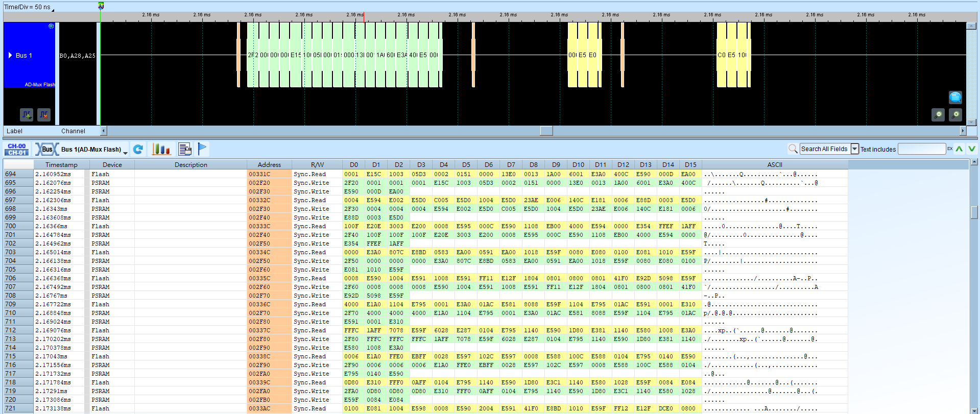Click the refresh decode icon
980x414 pixels.
138,149
